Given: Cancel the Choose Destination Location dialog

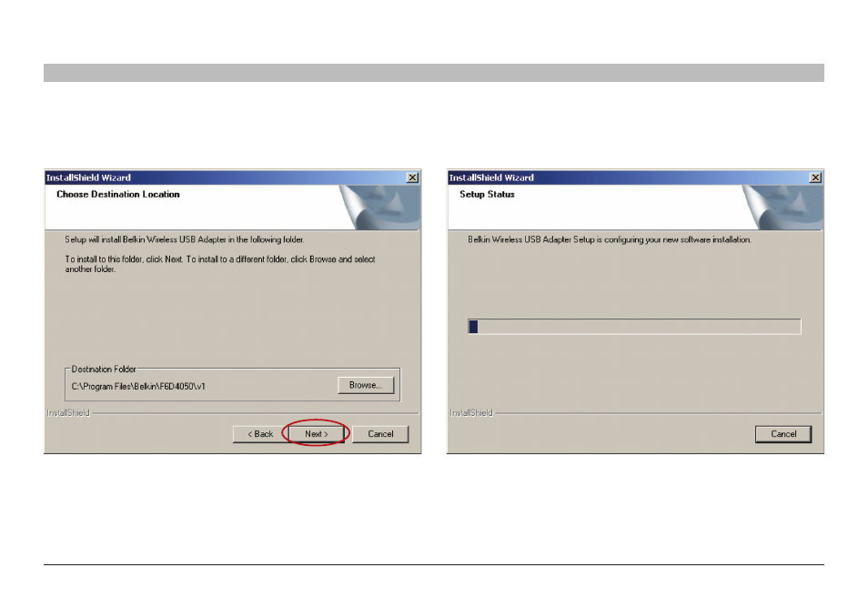Looking at the screenshot, I should pyautogui.click(x=380, y=433).
